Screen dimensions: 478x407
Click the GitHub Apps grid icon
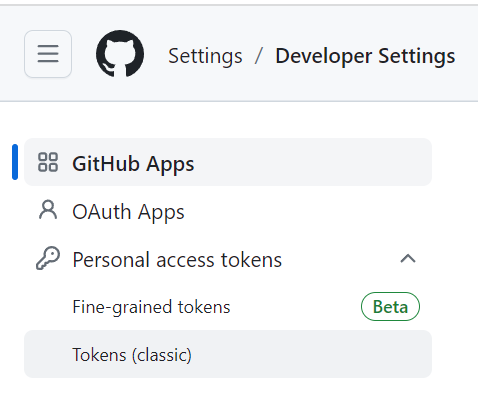coord(48,162)
